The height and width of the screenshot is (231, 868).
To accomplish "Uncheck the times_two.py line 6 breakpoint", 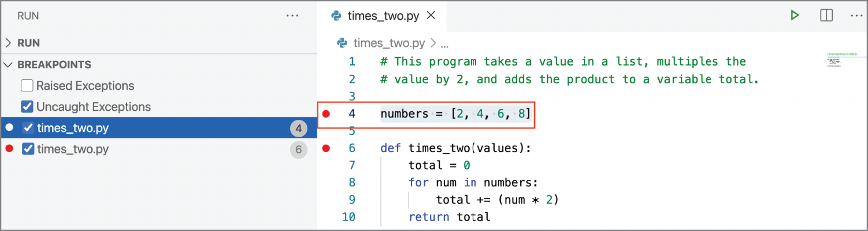I will click(28, 149).
